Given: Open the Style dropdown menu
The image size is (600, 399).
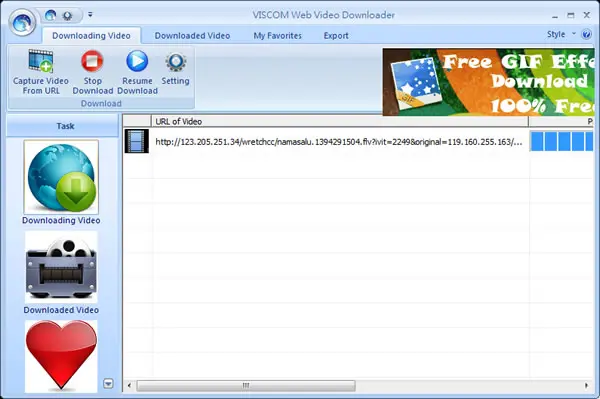Looking at the screenshot, I should 561,34.
